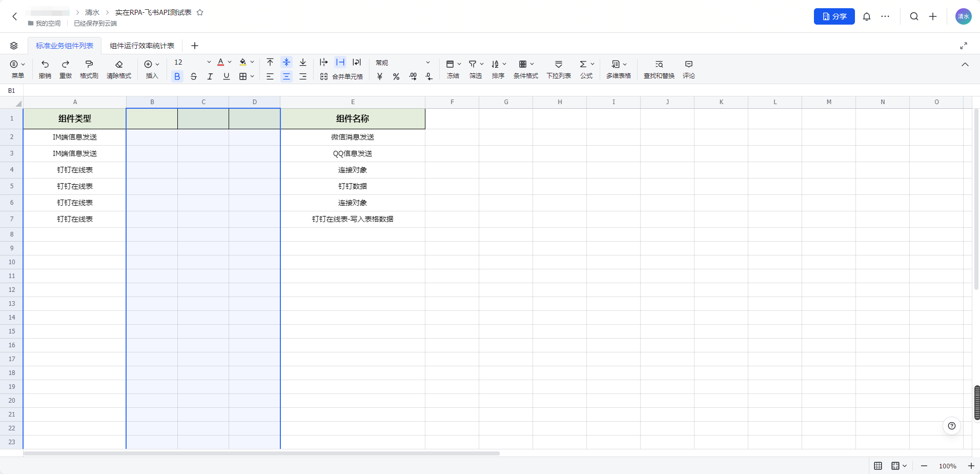Switch to 组件运行效率统计表 sheet tab

[x=142, y=46]
